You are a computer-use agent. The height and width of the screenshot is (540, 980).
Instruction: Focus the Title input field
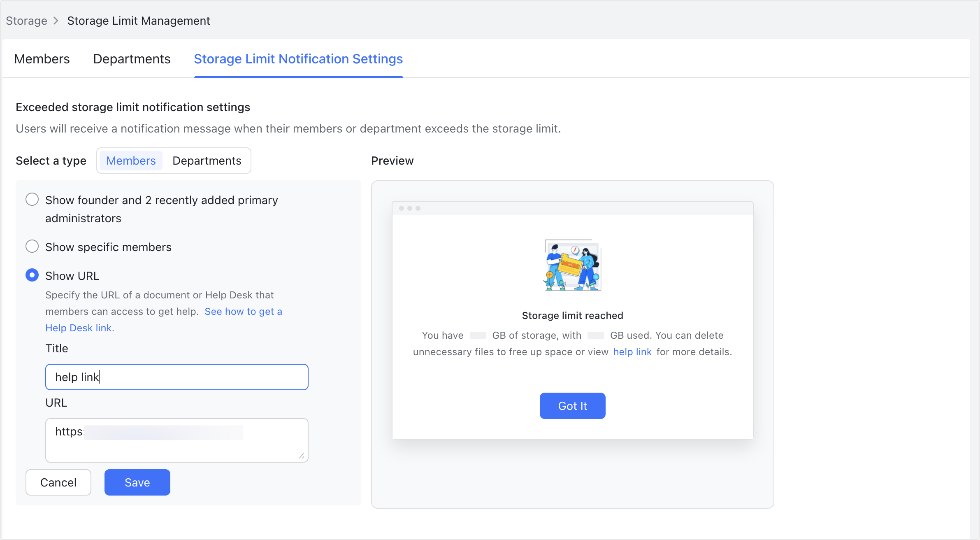pos(177,377)
